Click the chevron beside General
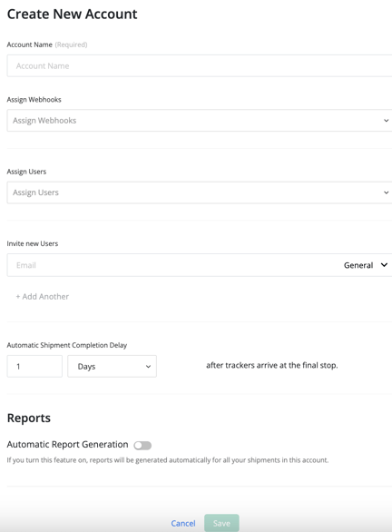The image size is (392, 532). click(384, 265)
